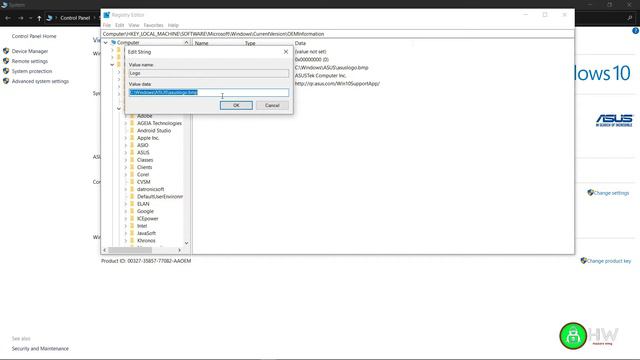
Task: Select the asus.com Win10SupportApp URL value
Action: (x=337, y=84)
